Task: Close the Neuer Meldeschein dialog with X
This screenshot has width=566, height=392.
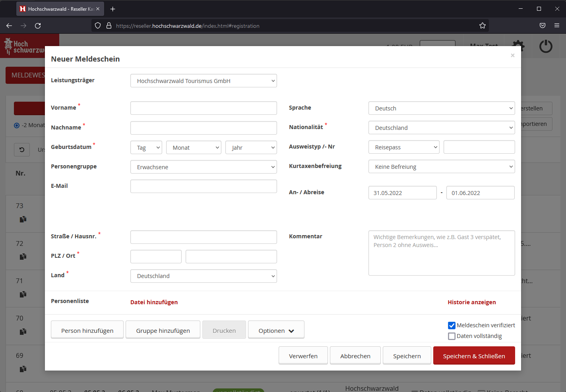Action: point(512,56)
